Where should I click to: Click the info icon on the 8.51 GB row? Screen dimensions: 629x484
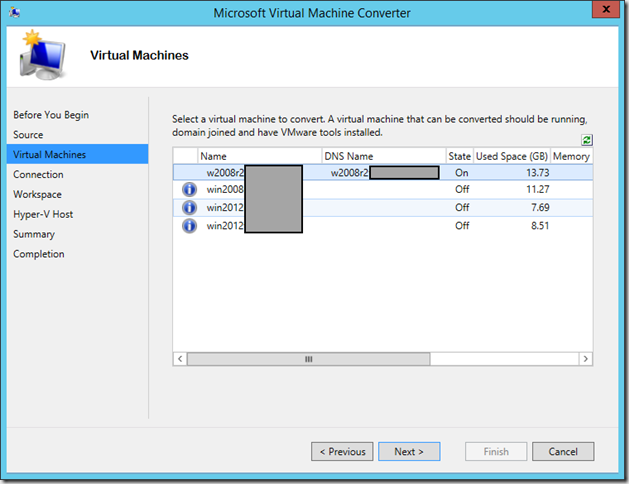(x=189, y=226)
